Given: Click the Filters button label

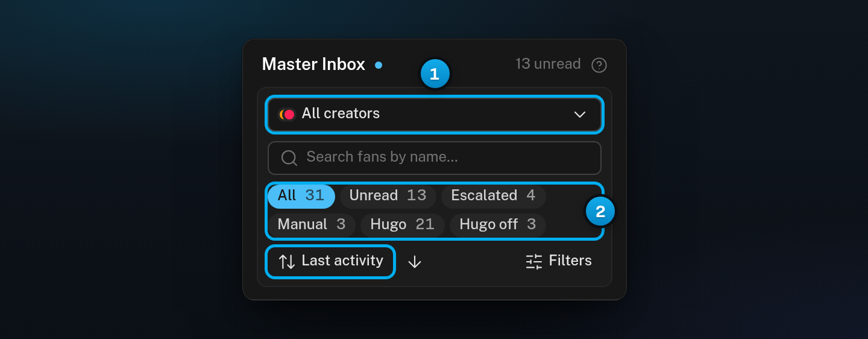Looking at the screenshot, I should 570,261.
